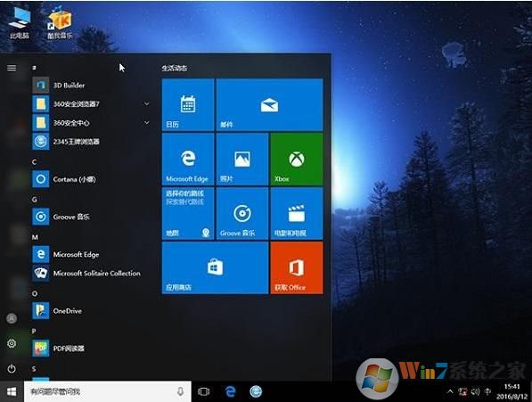Open the 邮件 mail tile

pyautogui.click(x=269, y=104)
